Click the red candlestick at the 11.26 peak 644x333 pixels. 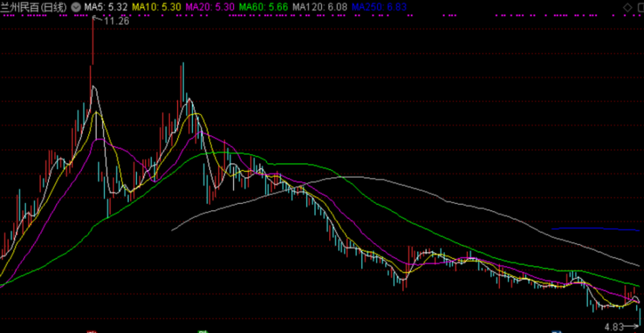click(93, 40)
